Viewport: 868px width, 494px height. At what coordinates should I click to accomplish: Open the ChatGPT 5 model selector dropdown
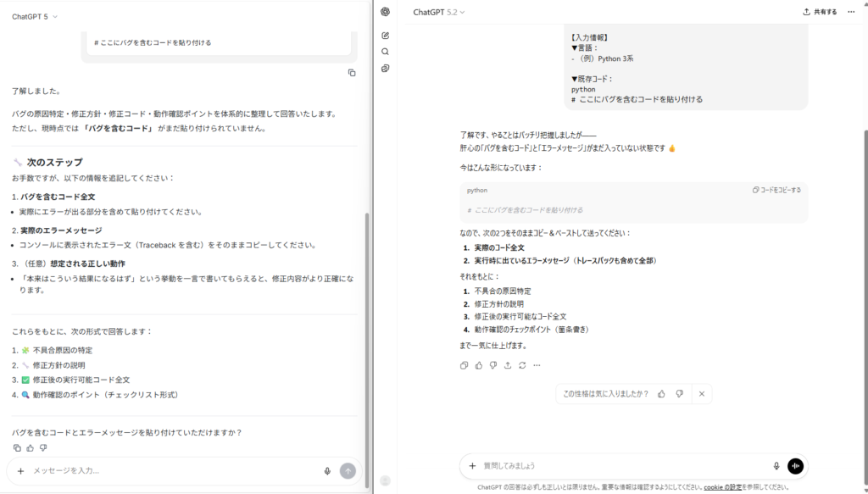[x=35, y=16]
